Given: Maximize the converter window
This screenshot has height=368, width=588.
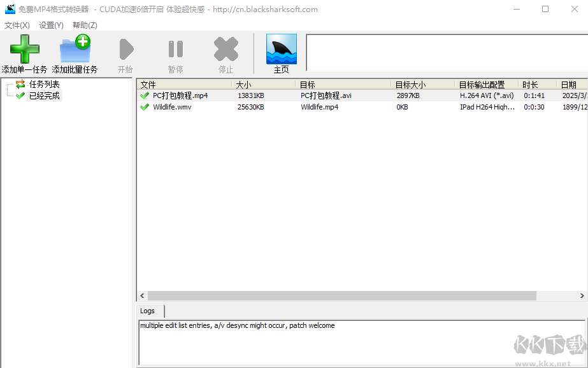Looking at the screenshot, I should pos(545,9).
